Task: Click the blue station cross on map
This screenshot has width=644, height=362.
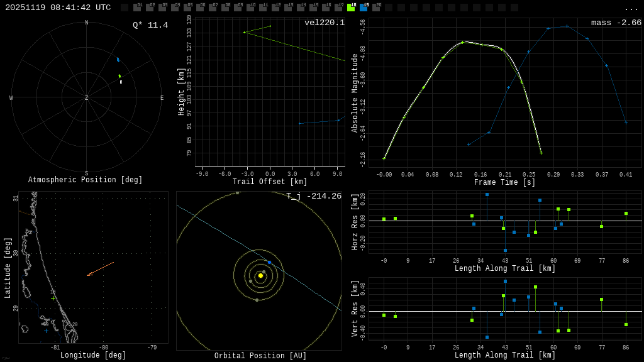Action: coord(46,331)
